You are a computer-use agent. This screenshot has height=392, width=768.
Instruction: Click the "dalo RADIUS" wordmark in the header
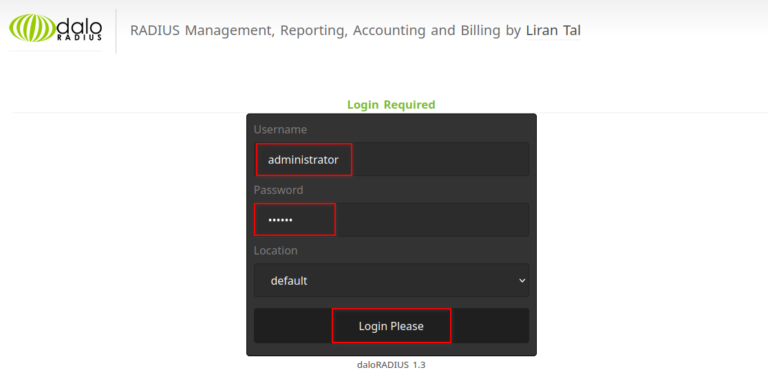coord(79,29)
